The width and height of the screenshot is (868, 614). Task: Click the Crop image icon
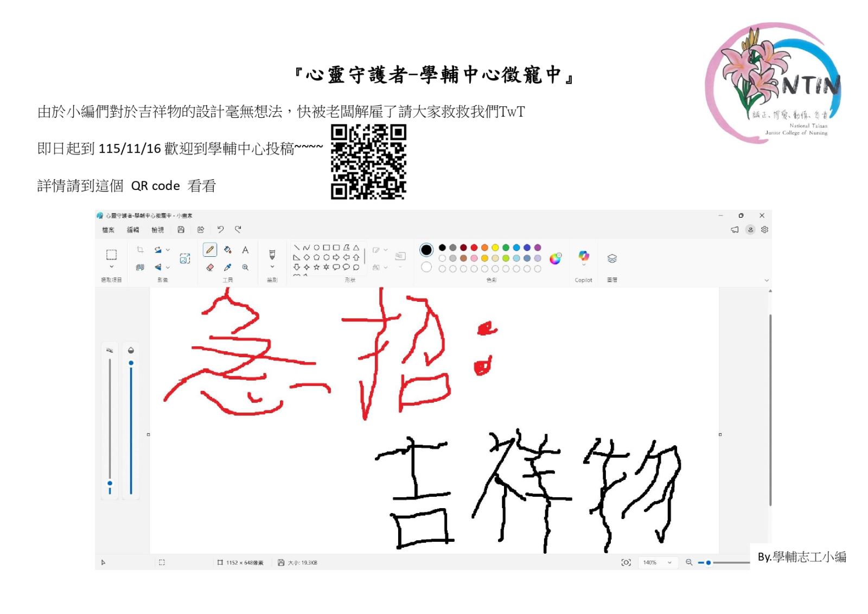tap(140, 250)
